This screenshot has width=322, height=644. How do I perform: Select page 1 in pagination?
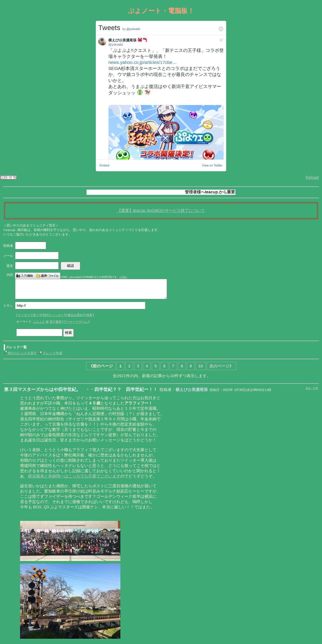coord(120,366)
